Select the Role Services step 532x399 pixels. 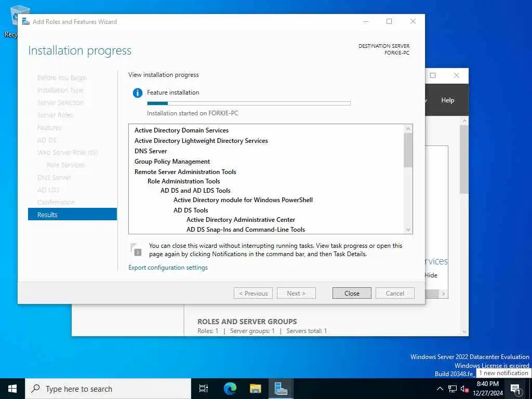(65, 165)
